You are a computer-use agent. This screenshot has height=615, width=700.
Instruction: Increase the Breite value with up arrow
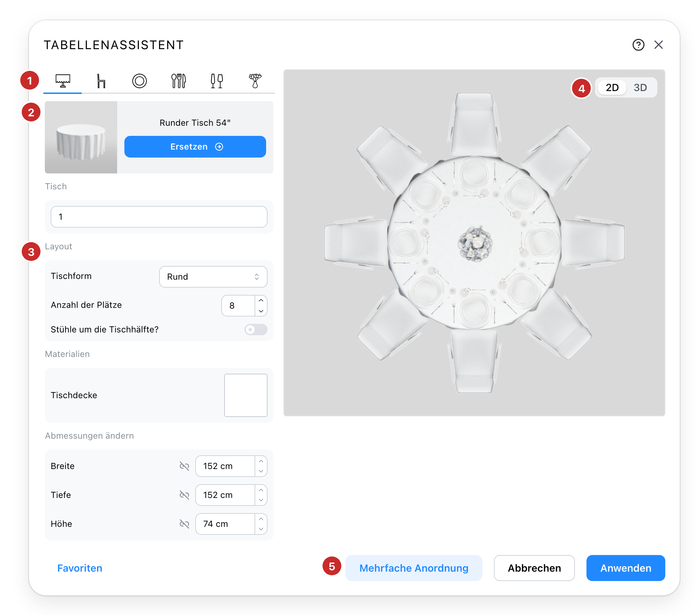(261, 461)
